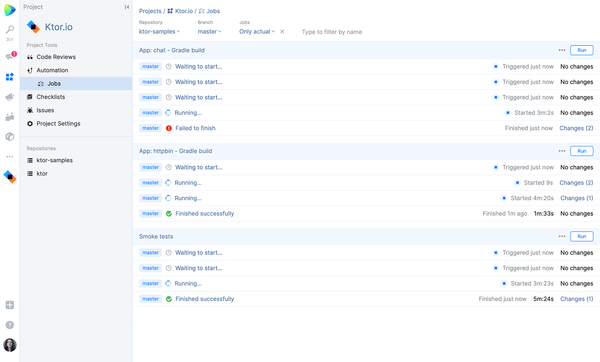Click the add plus icon at the rail bottom
The height and width of the screenshot is (362, 600).
10,305
